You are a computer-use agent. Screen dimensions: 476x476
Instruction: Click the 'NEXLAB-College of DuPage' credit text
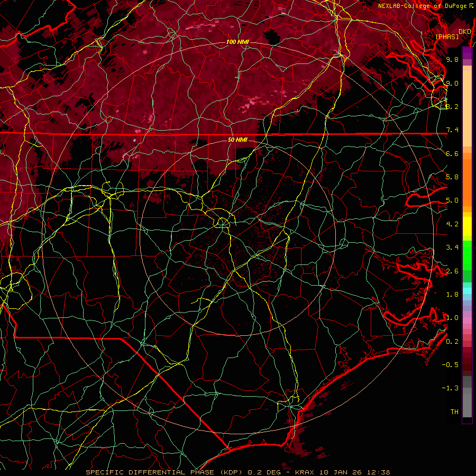click(x=422, y=6)
